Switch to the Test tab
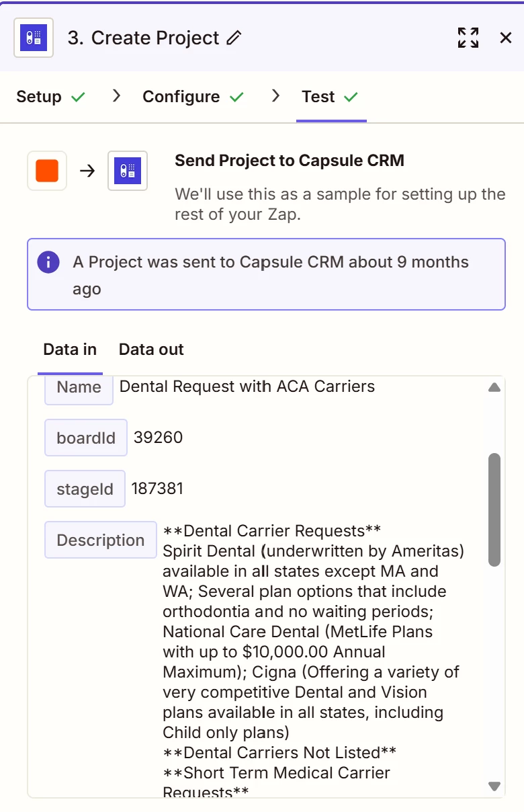The image size is (524, 812). point(318,97)
